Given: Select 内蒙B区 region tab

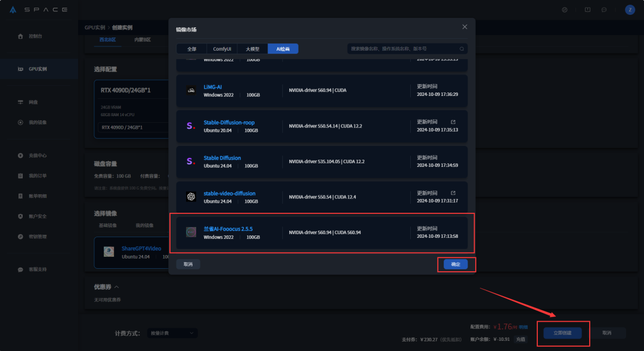Looking at the screenshot, I should pyautogui.click(x=142, y=40).
